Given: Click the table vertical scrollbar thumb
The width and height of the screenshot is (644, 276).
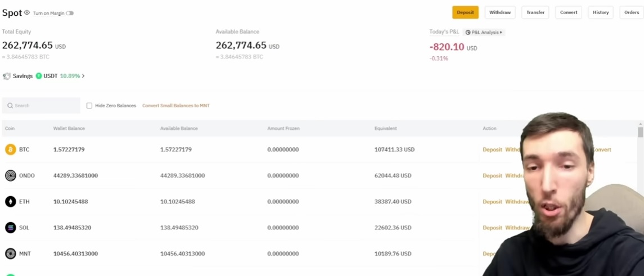Looking at the screenshot, I should 640,132.
